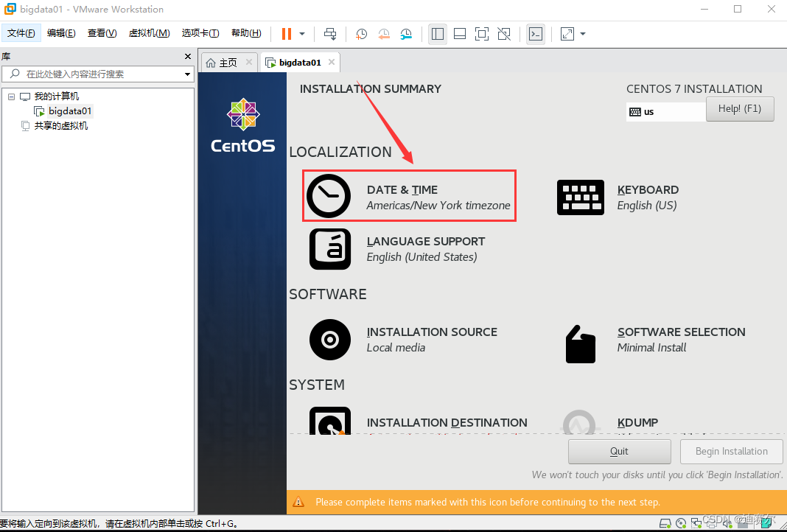Toggle the library sidebar view icon
Viewport: 787px width, 532px height.
coord(438,34)
